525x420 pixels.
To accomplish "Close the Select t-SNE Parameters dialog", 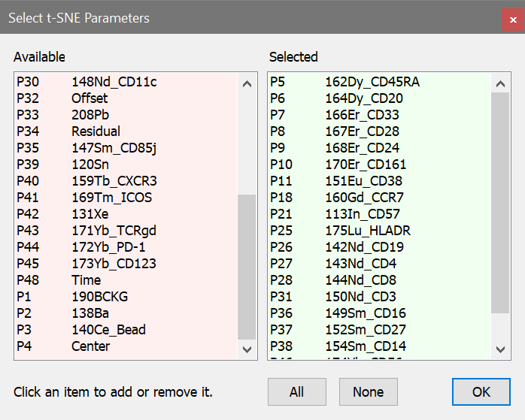I will click(x=511, y=19).
